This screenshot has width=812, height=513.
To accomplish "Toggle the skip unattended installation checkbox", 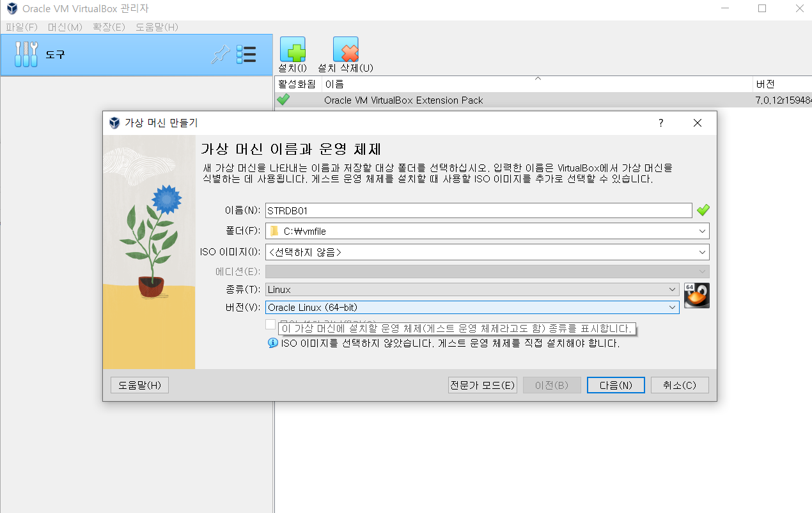I will coord(270,324).
